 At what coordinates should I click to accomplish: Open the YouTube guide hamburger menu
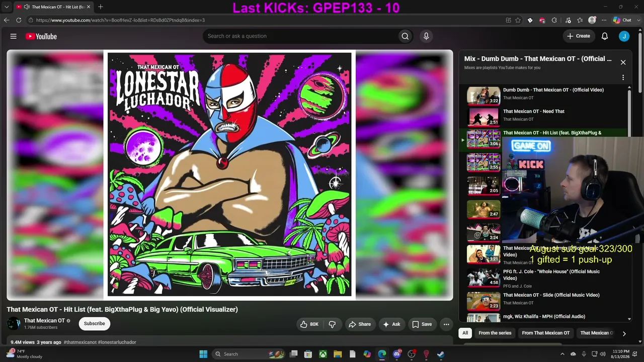(x=14, y=36)
